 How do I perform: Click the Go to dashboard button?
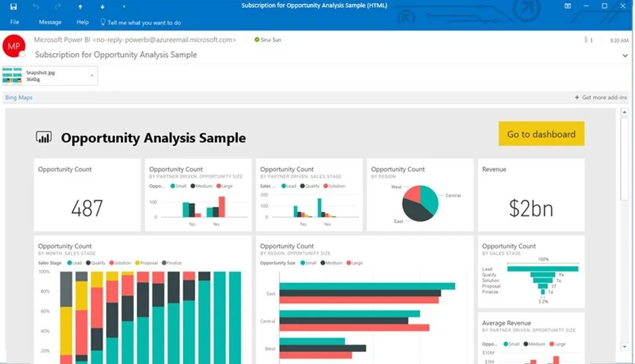(541, 133)
